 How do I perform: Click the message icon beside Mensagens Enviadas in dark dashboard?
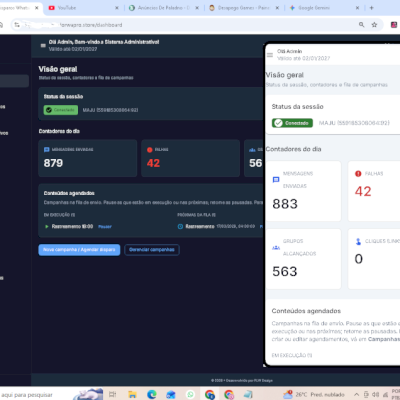47,150
